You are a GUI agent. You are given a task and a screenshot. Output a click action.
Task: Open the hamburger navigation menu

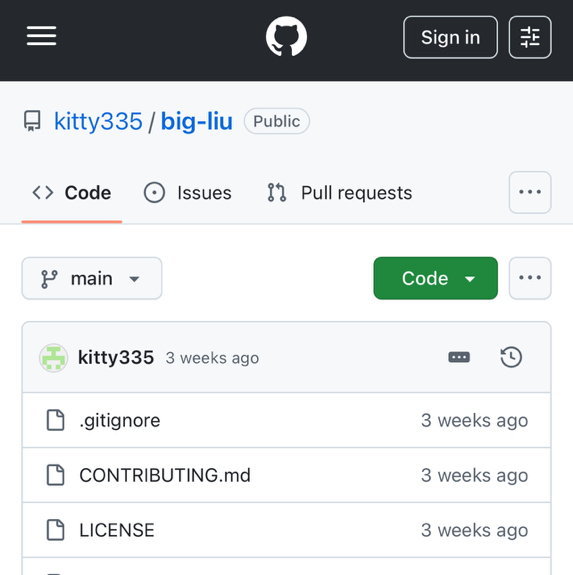click(41, 36)
